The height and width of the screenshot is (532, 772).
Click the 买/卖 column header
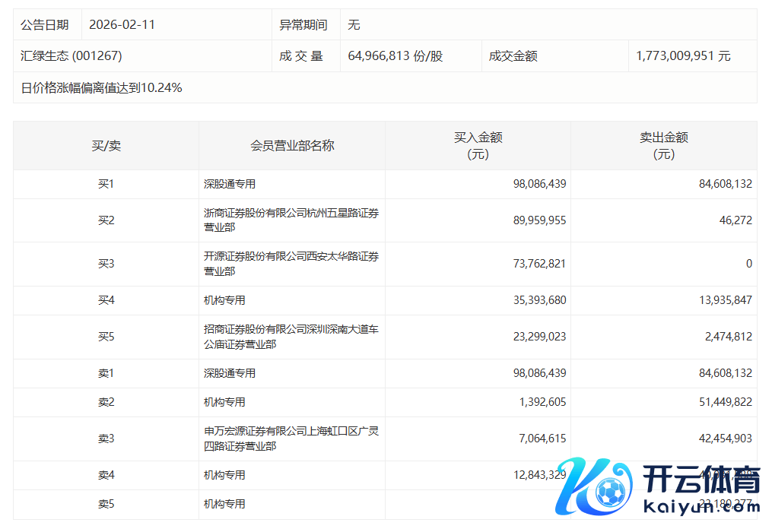[x=106, y=145]
